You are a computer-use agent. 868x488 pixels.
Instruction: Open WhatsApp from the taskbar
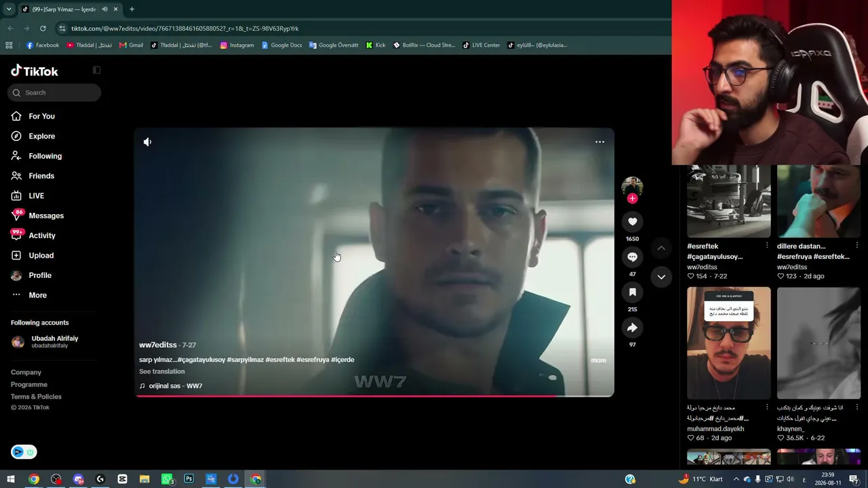[167, 479]
